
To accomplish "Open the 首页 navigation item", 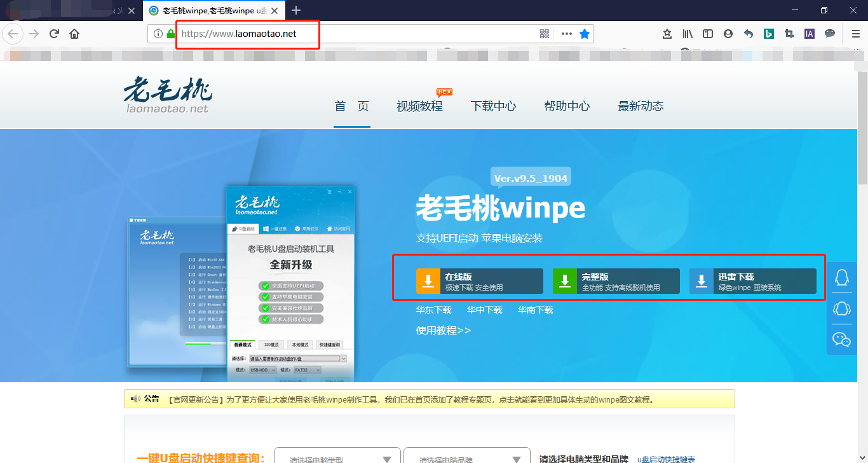I will pyautogui.click(x=352, y=106).
